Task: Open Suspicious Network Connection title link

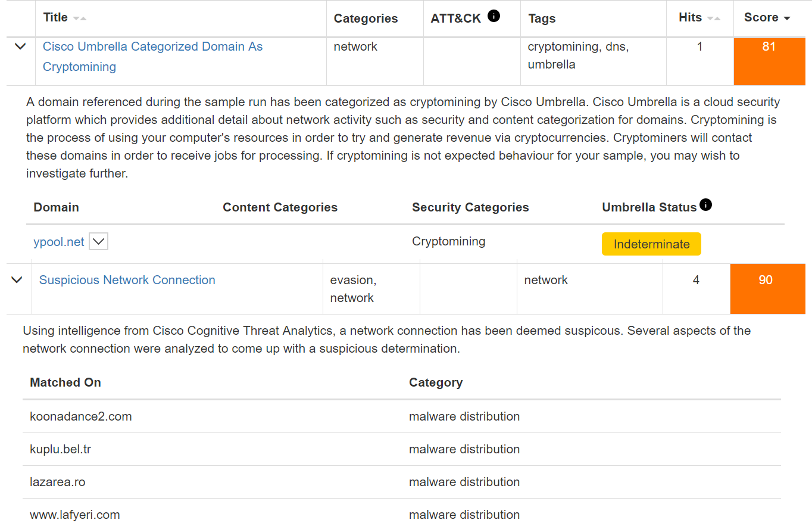Action: 127,280
